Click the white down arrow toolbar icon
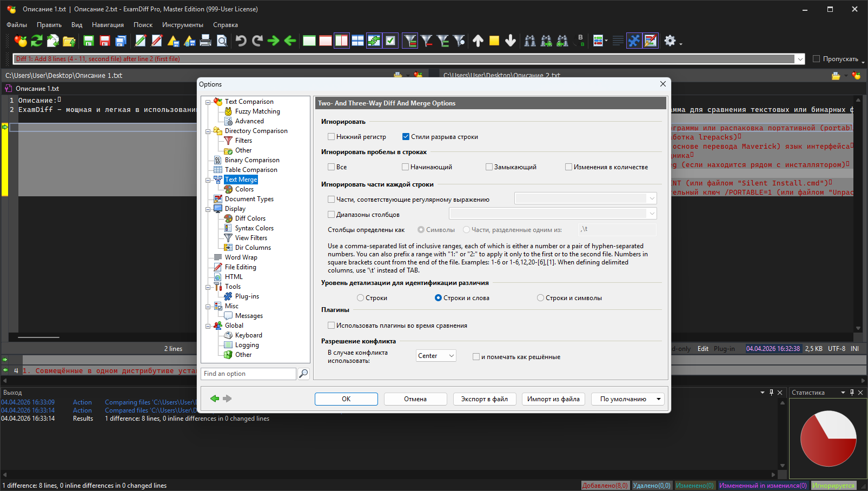 511,41
